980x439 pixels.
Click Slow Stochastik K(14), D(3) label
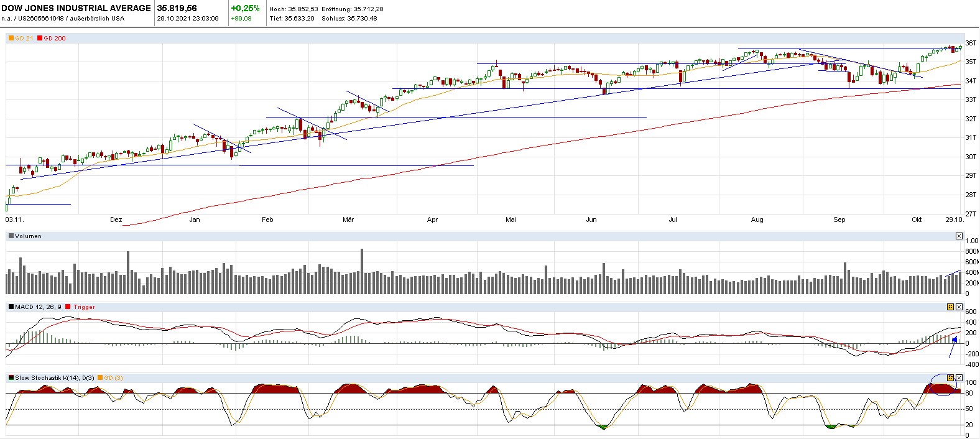pyautogui.click(x=55, y=378)
